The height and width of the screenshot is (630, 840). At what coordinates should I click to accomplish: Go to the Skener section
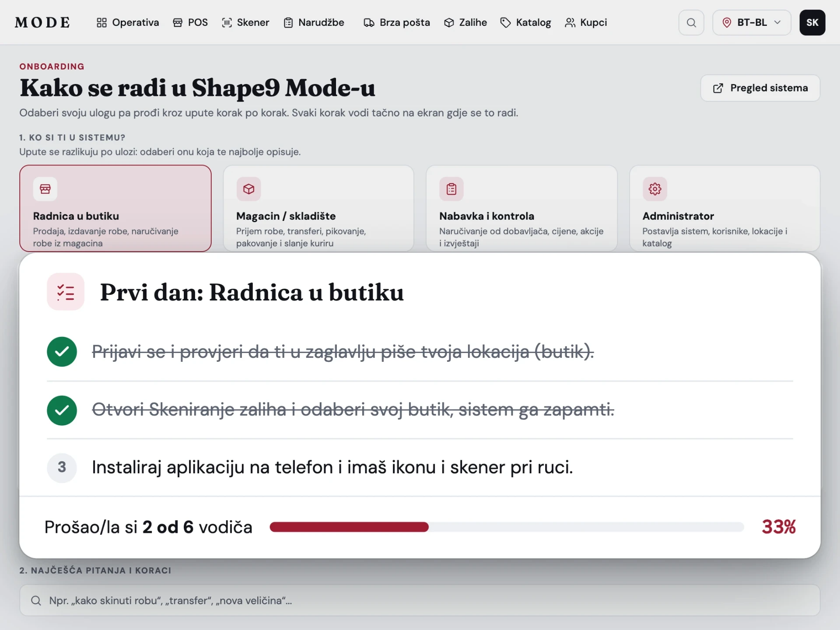245,22
